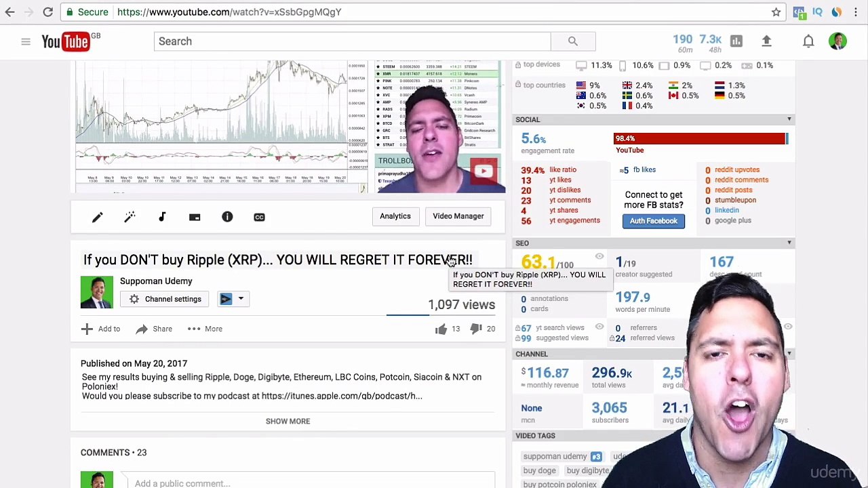Click the buy doge tag
Viewport: 868px width, 488px height.
(x=539, y=470)
